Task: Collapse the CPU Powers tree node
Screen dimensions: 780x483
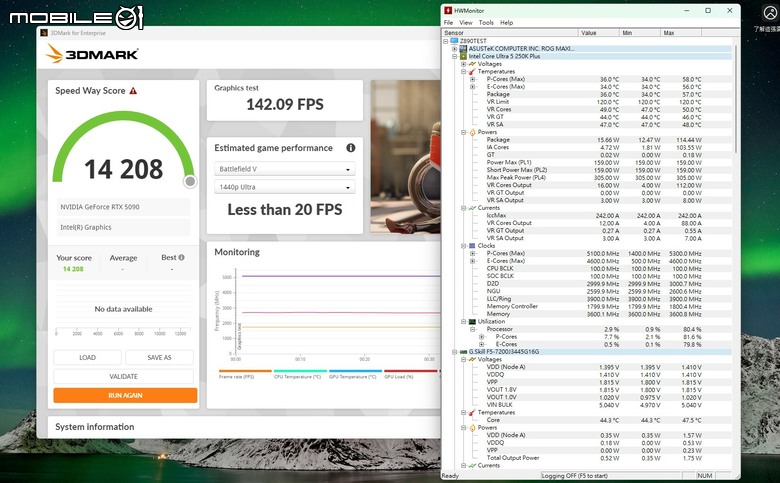Action: point(464,132)
